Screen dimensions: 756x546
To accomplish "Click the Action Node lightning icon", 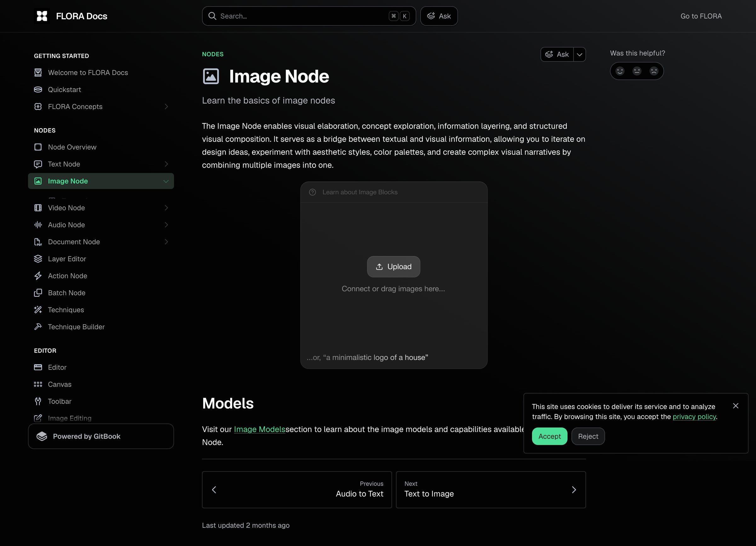I will 38,276.
